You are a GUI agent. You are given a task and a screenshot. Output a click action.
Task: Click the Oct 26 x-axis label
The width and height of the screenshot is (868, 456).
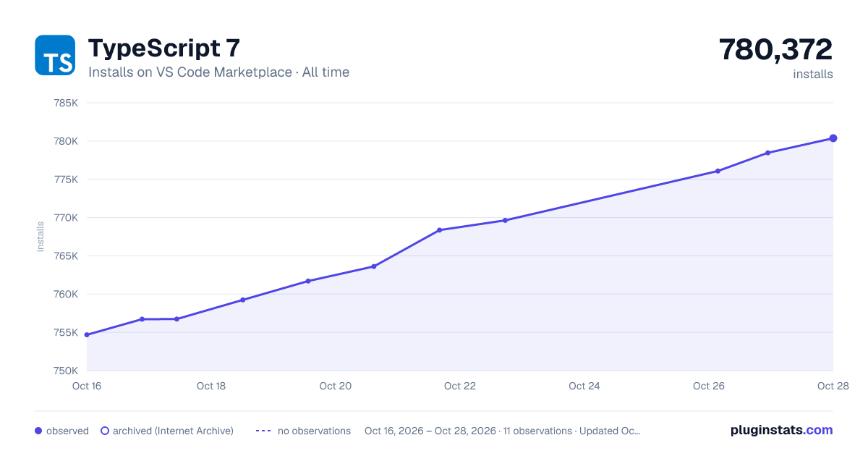tap(709, 386)
